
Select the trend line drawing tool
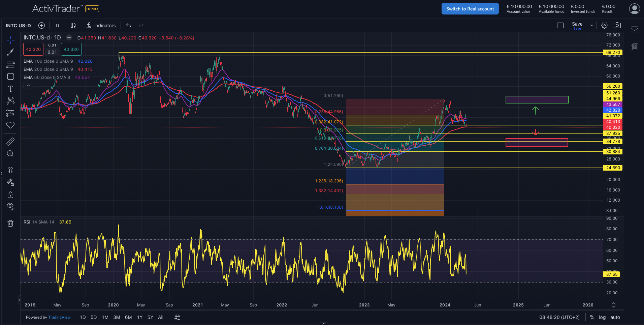[x=10, y=52]
